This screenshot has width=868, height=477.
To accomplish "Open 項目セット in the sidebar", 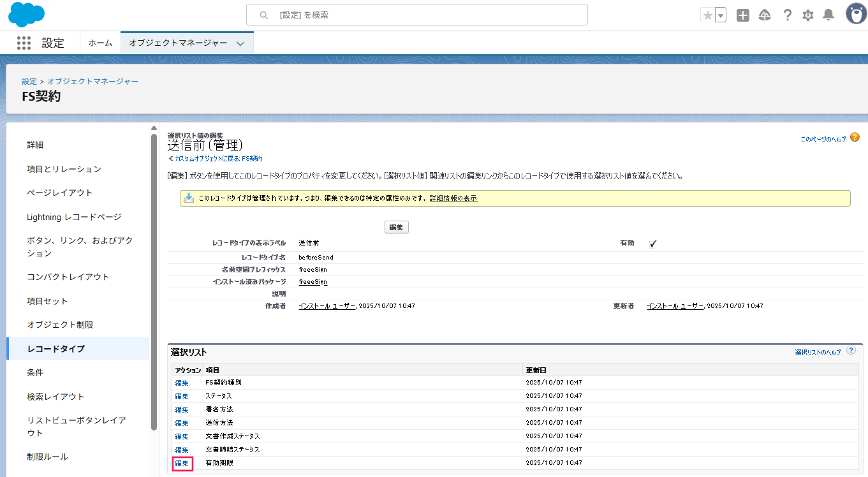I will pos(47,301).
